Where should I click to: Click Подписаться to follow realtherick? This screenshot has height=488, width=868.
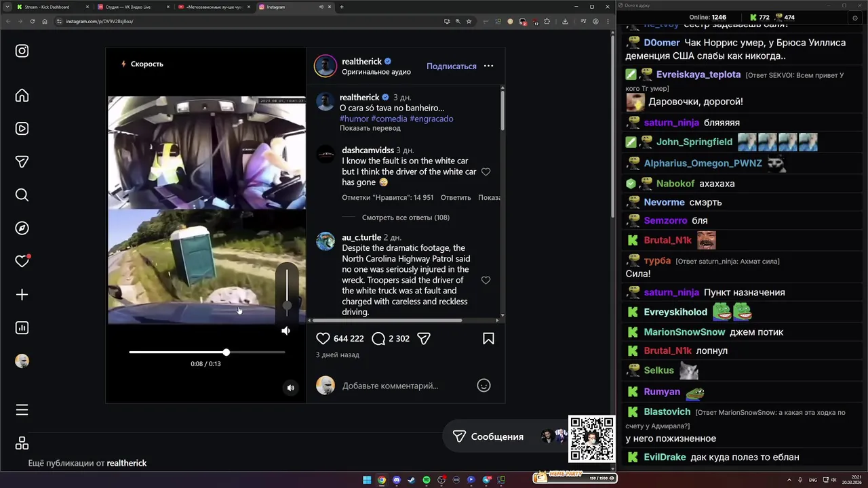coord(451,66)
